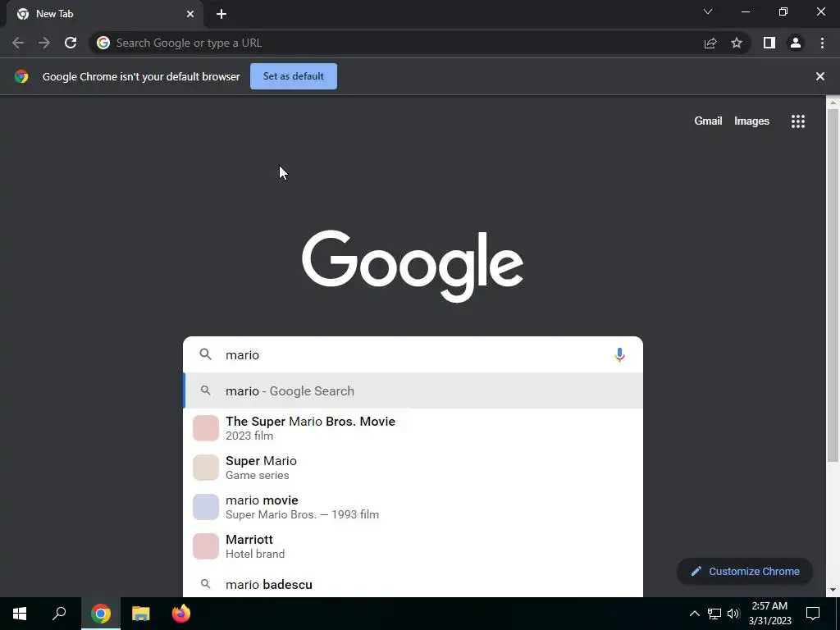Open the notification center icon

point(813,614)
